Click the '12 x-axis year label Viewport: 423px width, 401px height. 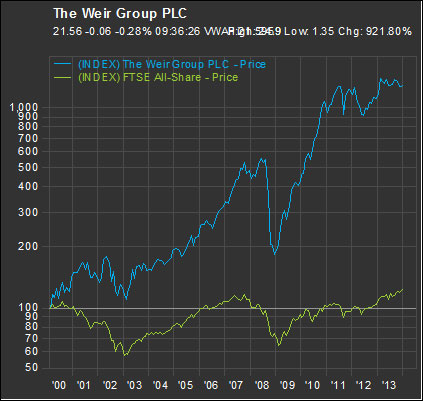tap(363, 386)
